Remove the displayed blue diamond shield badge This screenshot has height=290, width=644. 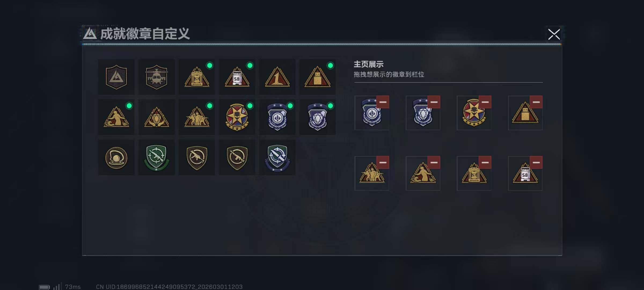[x=434, y=102]
